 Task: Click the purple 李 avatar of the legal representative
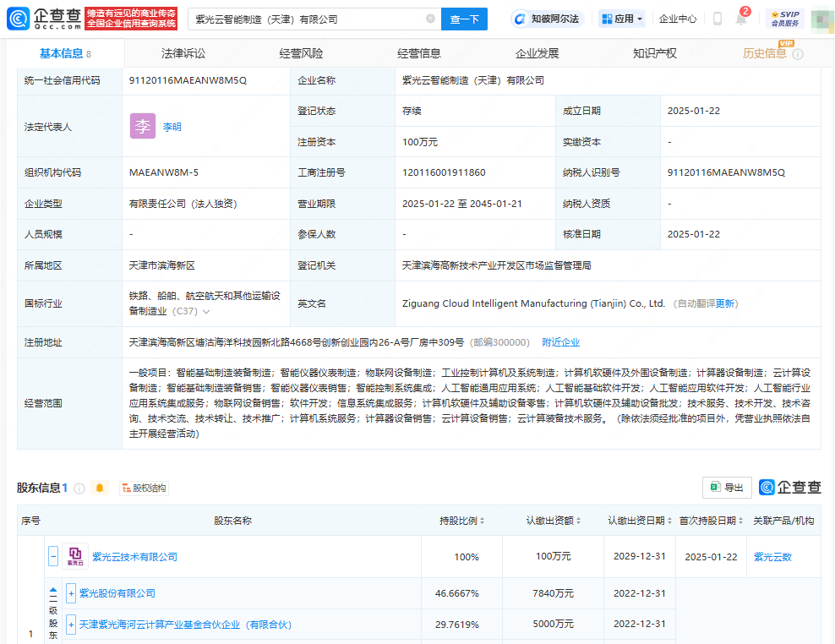pyautogui.click(x=143, y=126)
